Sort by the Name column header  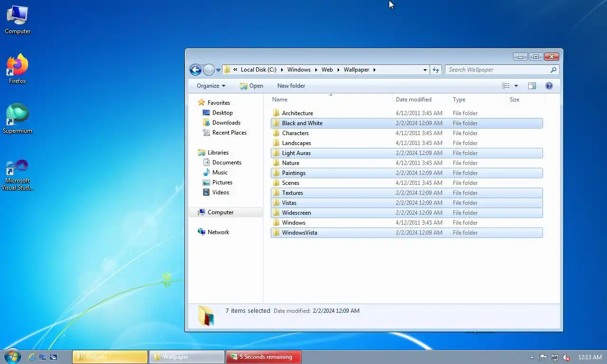331,100
